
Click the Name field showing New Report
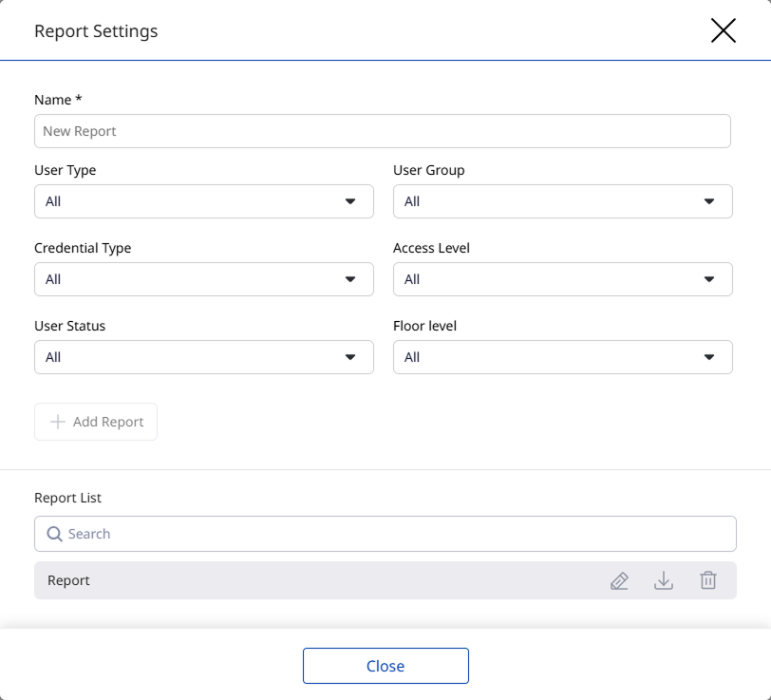[382, 131]
